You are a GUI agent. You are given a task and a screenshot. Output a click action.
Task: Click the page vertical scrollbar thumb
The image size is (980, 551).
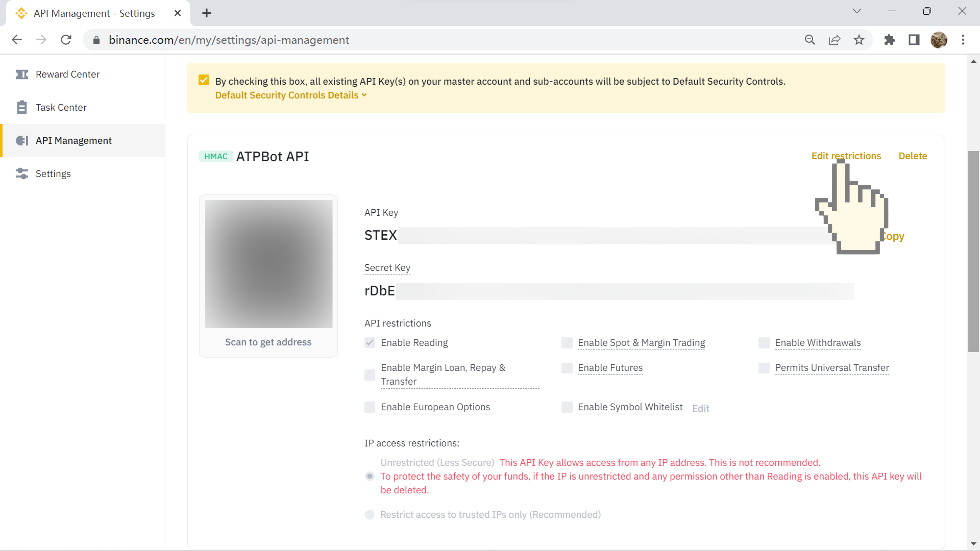(973, 251)
